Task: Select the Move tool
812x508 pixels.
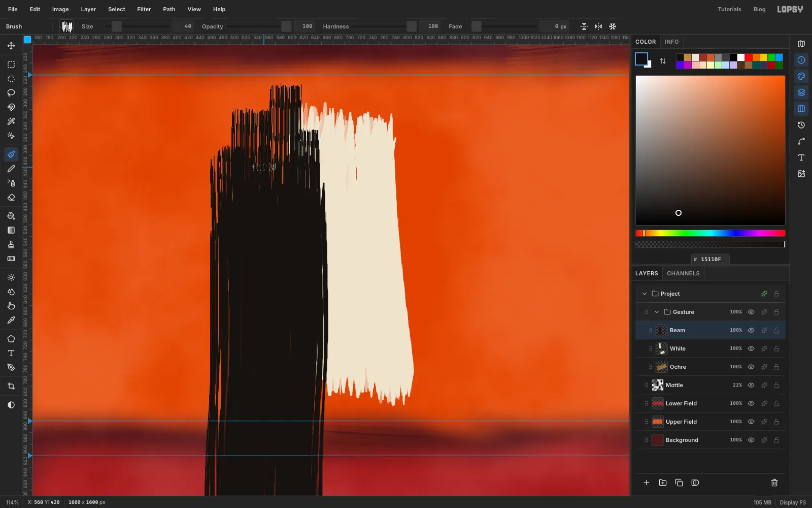Action: point(11,46)
